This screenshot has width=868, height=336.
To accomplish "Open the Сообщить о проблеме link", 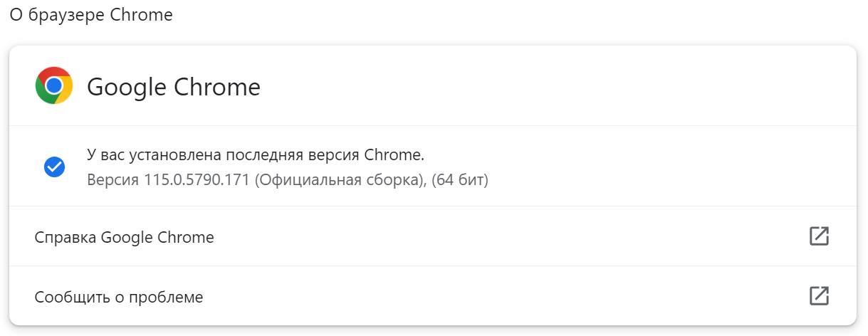I will pos(119,297).
